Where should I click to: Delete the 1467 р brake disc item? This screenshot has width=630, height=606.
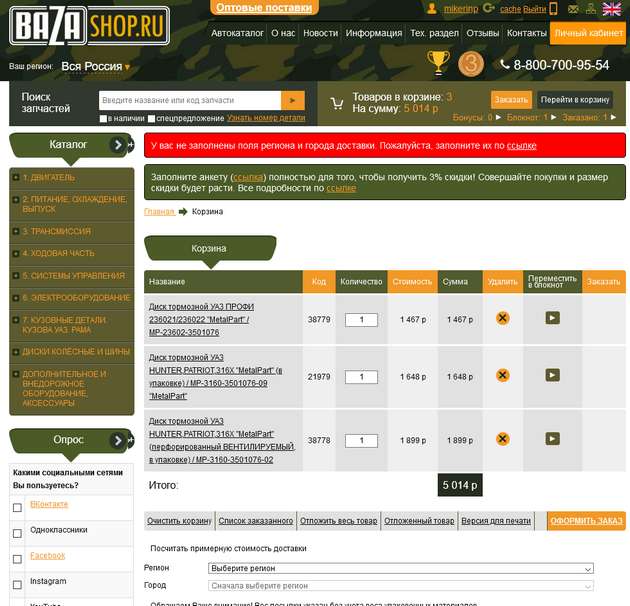(x=502, y=318)
